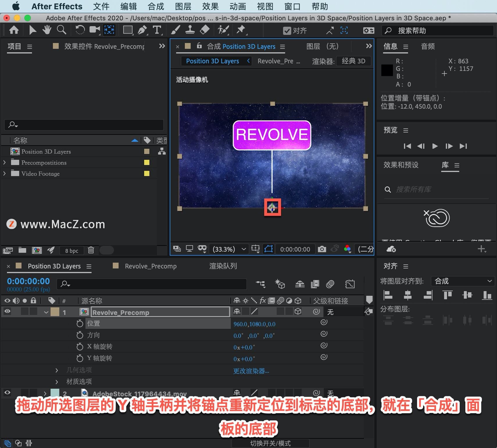497x448 pixels.
Task: Delete selected project item with trash icon
Action: point(91,250)
